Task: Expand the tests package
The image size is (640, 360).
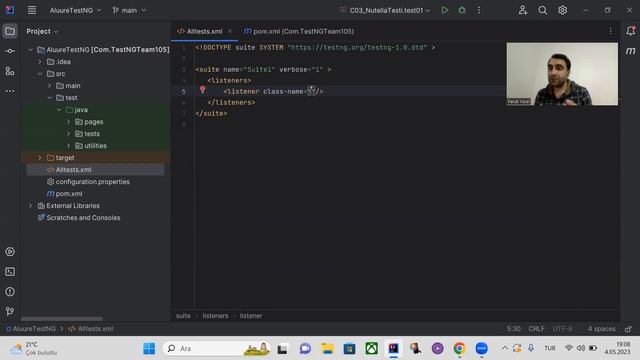Action: [x=69, y=134]
